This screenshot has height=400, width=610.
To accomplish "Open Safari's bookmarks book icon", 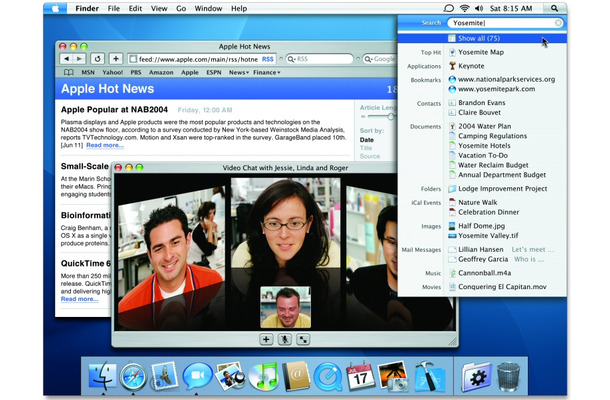I will pos(68,72).
